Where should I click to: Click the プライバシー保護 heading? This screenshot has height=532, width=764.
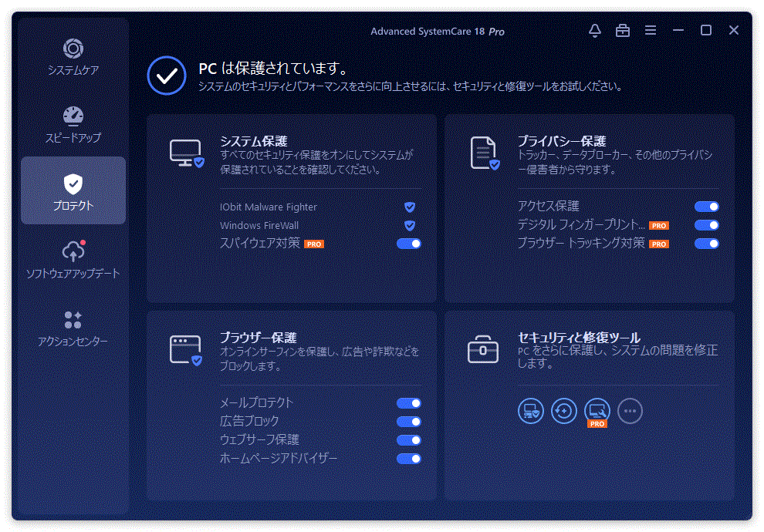point(562,141)
